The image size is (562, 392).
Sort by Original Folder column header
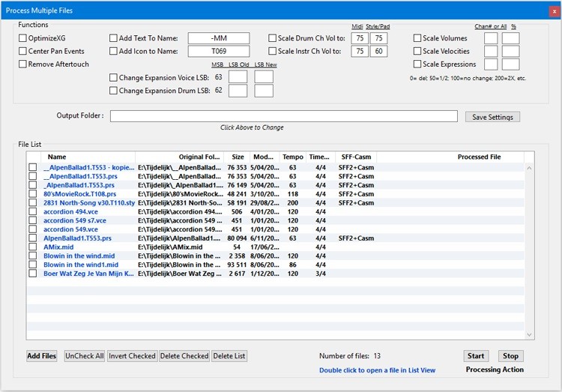pos(179,157)
